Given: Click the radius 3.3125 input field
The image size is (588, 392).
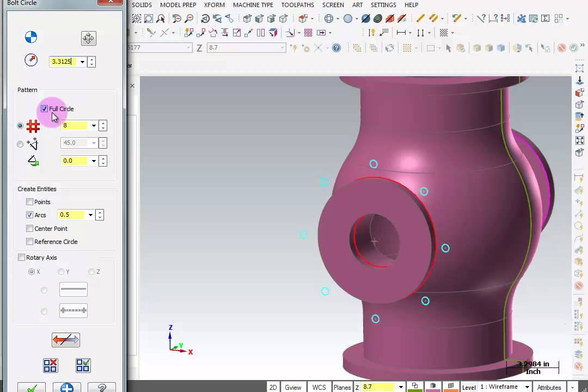Looking at the screenshot, I should pyautogui.click(x=64, y=62).
